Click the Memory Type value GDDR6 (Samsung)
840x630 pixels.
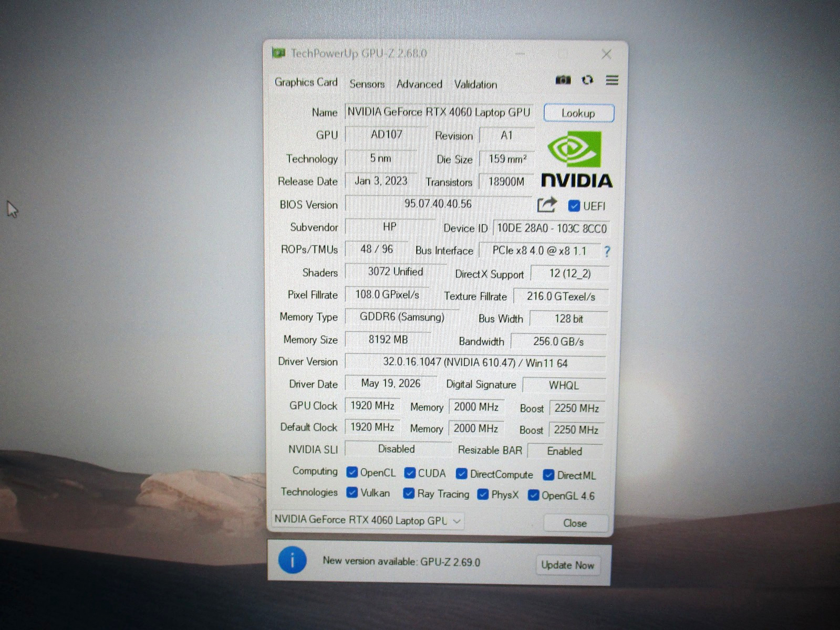pos(402,317)
